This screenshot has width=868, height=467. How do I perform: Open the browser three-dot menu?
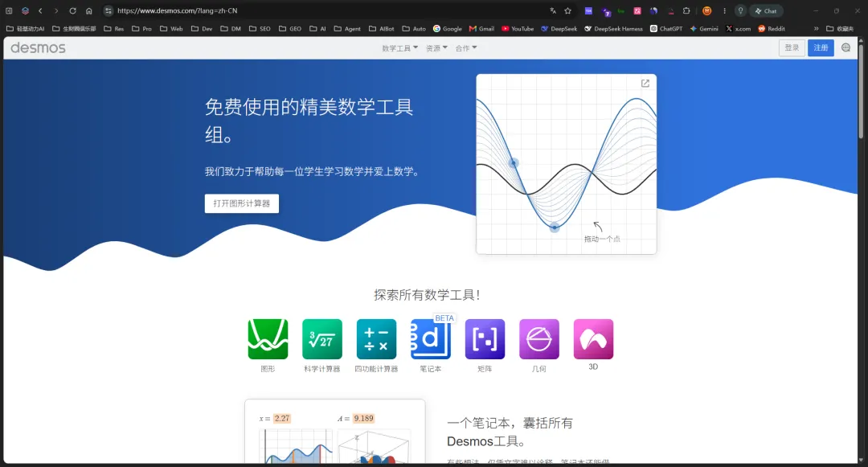(724, 10)
